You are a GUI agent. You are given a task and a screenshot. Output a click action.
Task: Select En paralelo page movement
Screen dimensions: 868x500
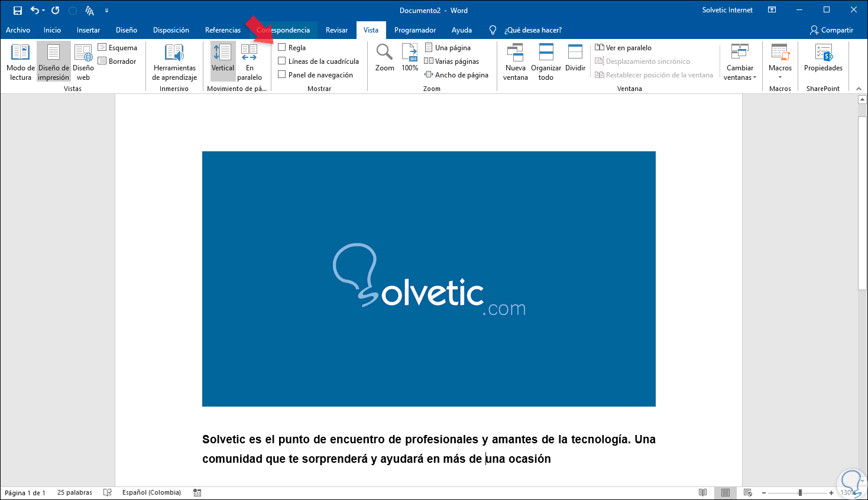pos(250,61)
